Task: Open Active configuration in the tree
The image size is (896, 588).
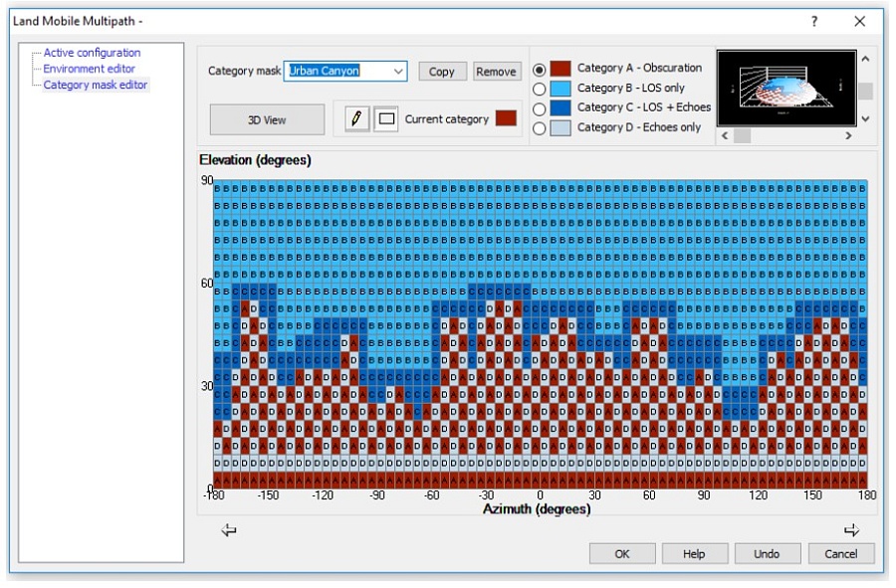Action: pos(92,53)
